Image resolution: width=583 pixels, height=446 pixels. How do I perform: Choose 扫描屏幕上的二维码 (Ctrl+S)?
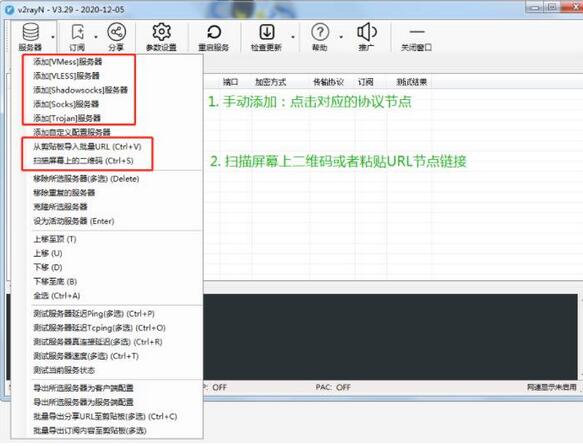(x=83, y=161)
